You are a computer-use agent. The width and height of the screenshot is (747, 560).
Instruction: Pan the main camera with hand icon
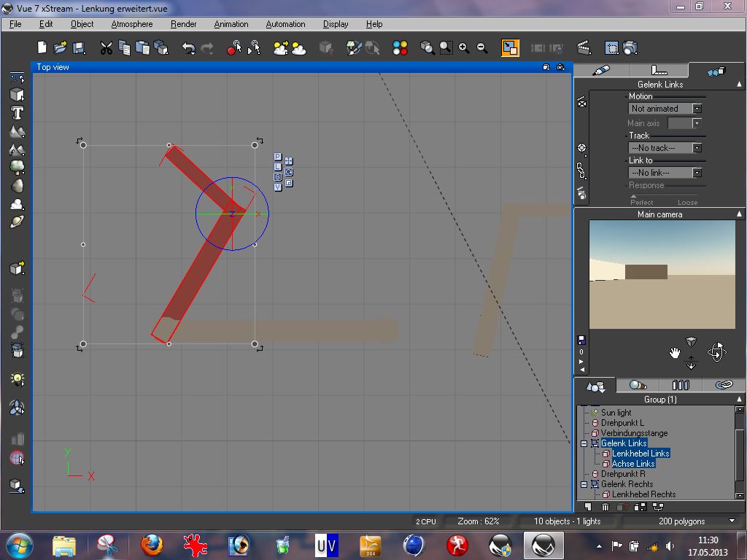675,353
